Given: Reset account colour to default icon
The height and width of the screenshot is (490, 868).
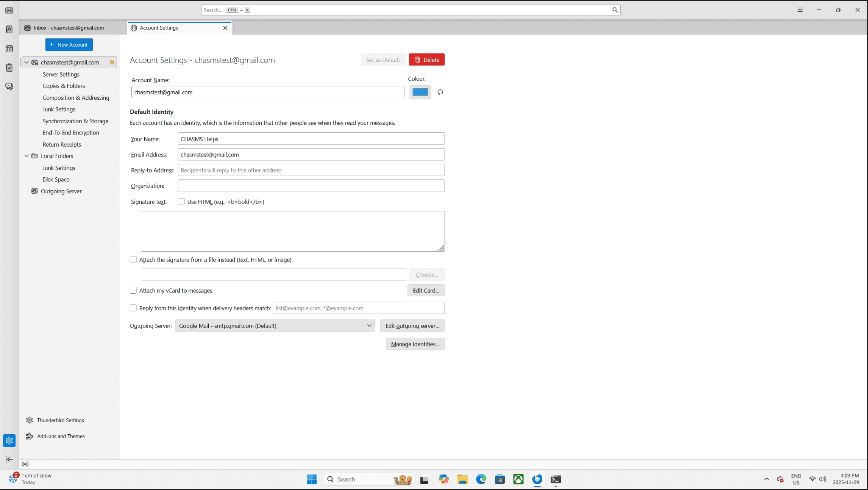Looking at the screenshot, I should click(440, 92).
